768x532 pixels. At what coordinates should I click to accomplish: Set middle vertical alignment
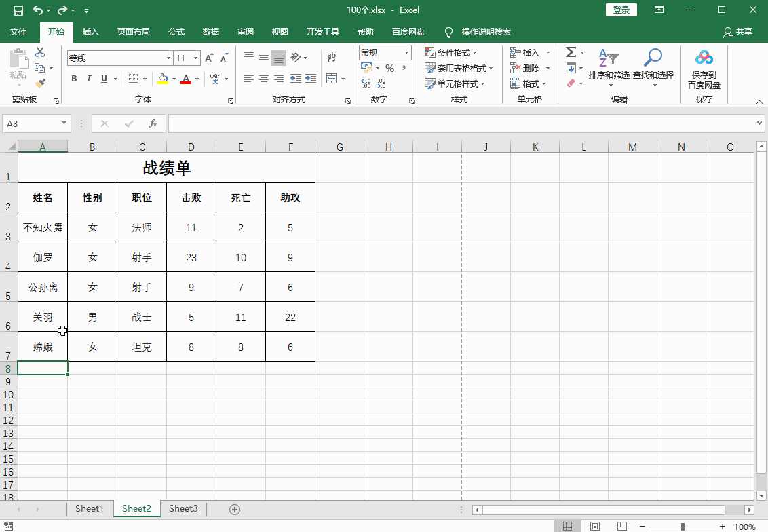[x=263, y=58]
